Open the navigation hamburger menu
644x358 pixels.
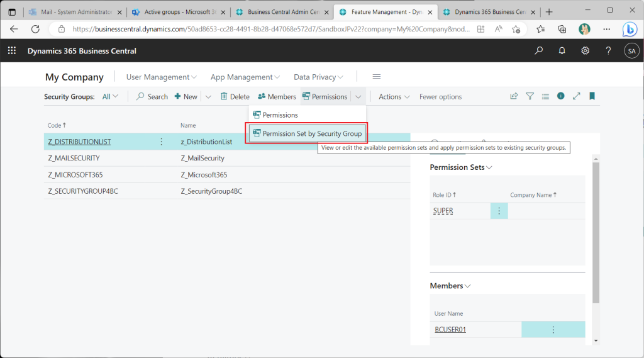pos(376,77)
